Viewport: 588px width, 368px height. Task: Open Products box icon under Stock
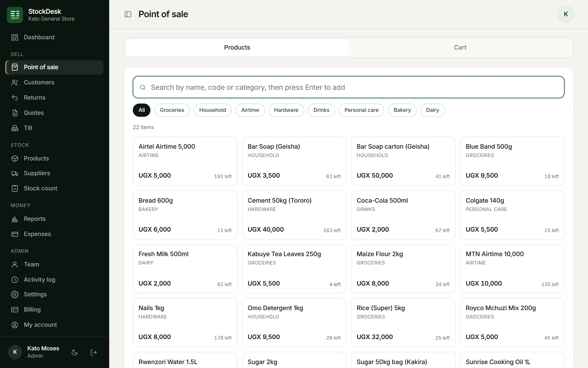[x=15, y=158]
